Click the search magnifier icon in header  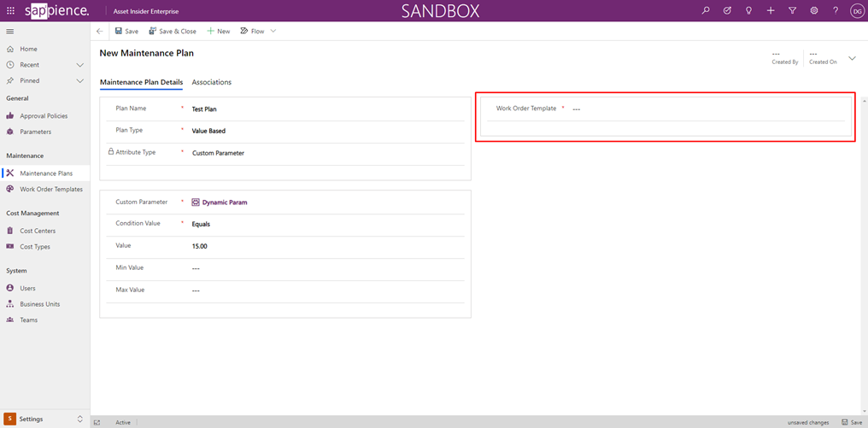click(706, 11)
